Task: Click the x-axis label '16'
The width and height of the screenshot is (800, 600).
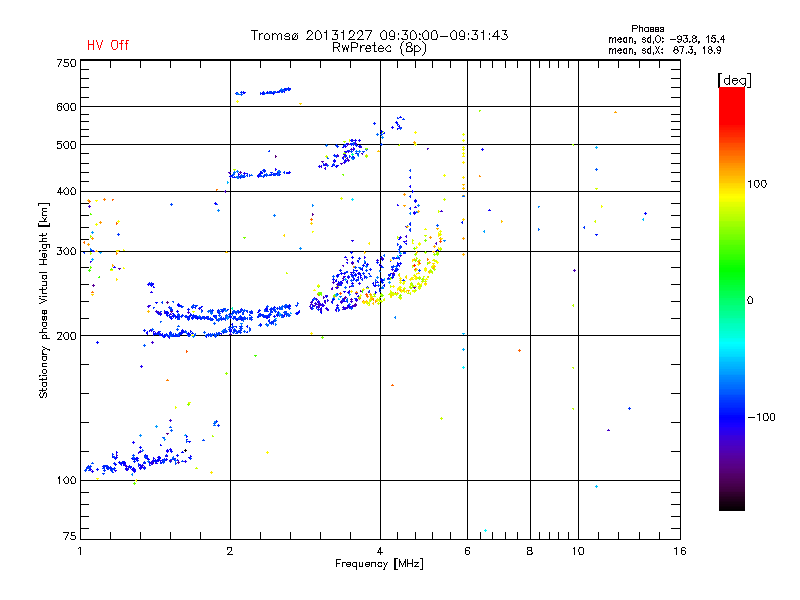Action: (680, 551)
